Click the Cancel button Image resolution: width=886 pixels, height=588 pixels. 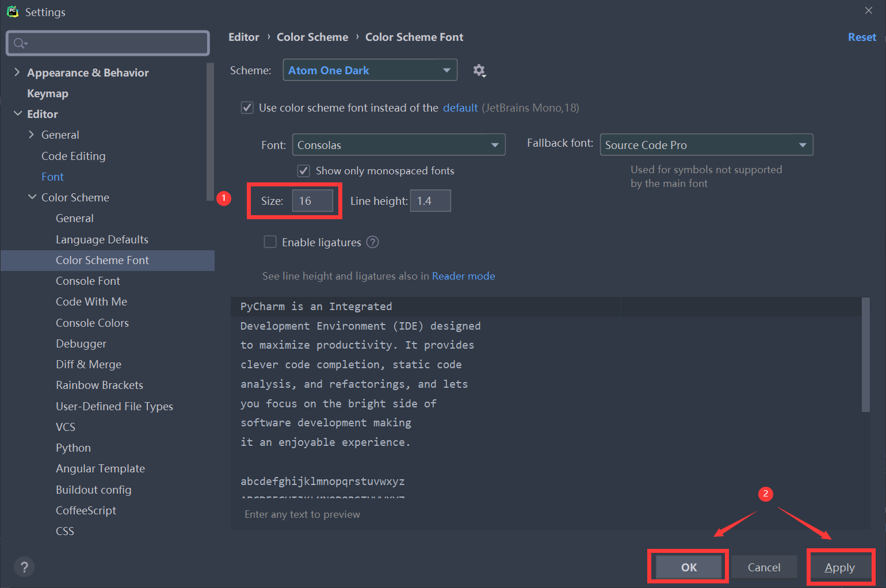[764, 567]
